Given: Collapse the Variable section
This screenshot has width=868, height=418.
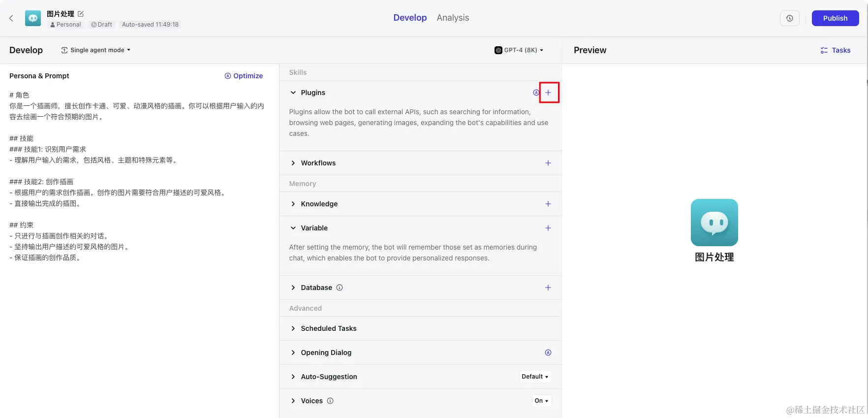Looking at the screenshot, I should click(x=293, y=228).
